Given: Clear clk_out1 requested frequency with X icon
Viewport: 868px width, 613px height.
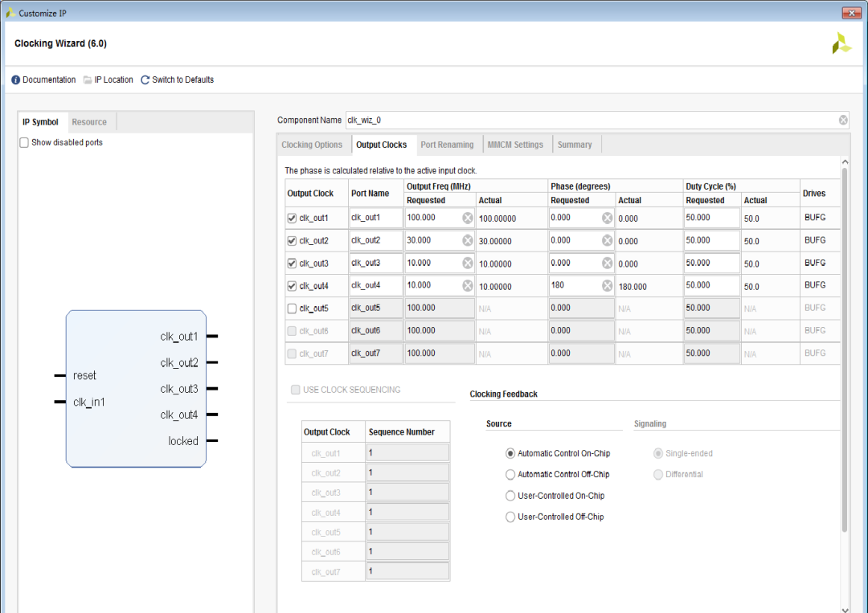Looking at the screenshot, I should (x=467, y=218).
